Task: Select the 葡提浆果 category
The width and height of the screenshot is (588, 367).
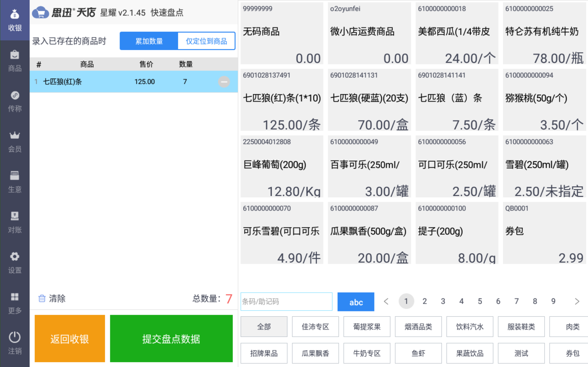Action: coord(367,327)
